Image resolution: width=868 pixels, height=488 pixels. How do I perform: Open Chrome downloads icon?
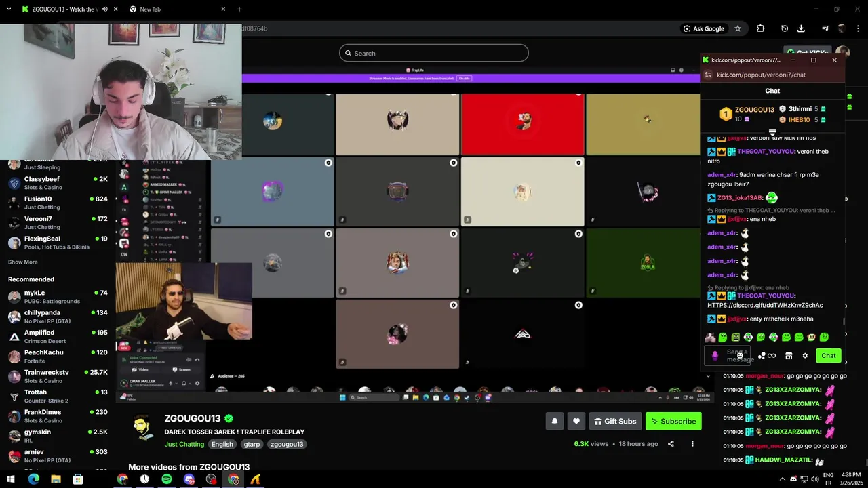pyautogui.click(x=801, y=28)
